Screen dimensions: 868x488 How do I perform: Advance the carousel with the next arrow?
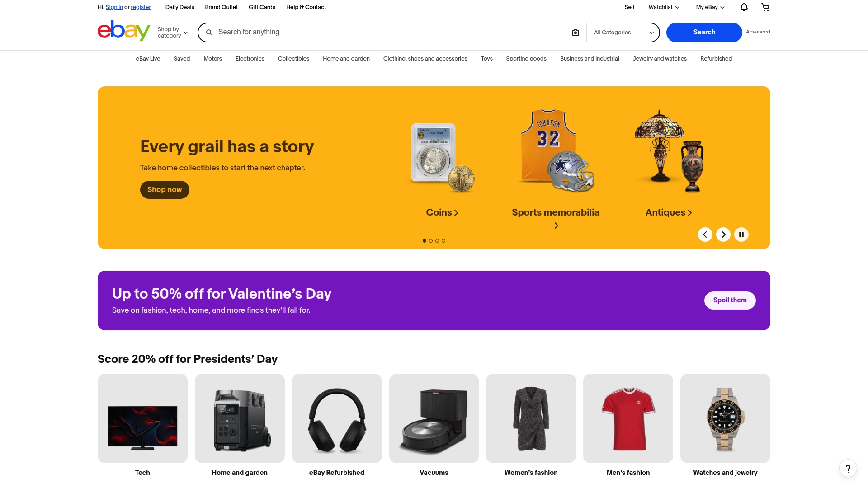pos(723,235)
